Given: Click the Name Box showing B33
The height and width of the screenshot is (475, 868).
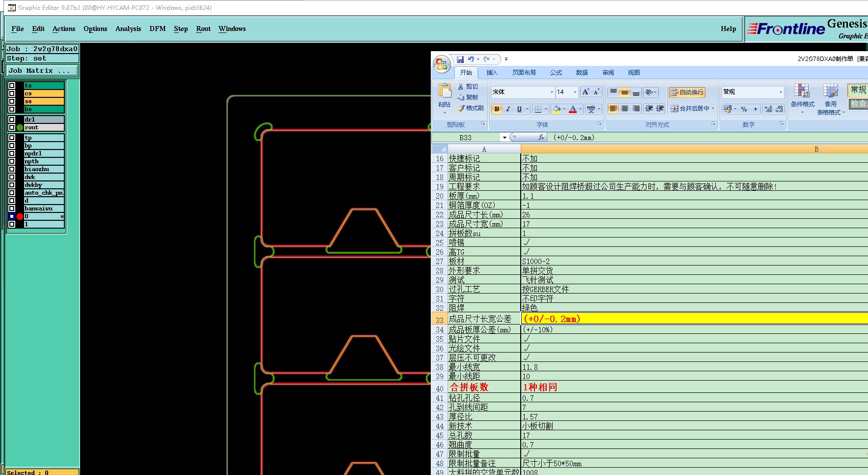Looking at the screenshot, I should point(466,138).
